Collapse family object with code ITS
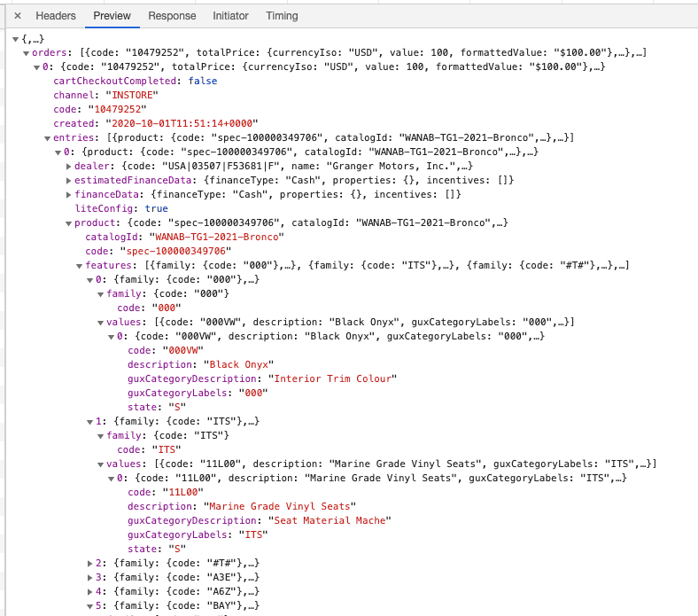The width and height of the screenshot is (698, 616). click(101, 436)
